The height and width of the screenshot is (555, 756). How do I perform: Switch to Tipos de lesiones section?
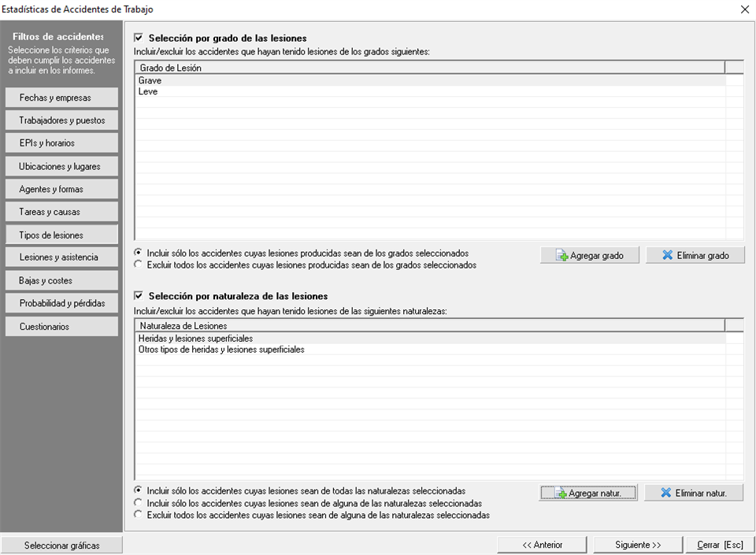(x=61, y=235)
